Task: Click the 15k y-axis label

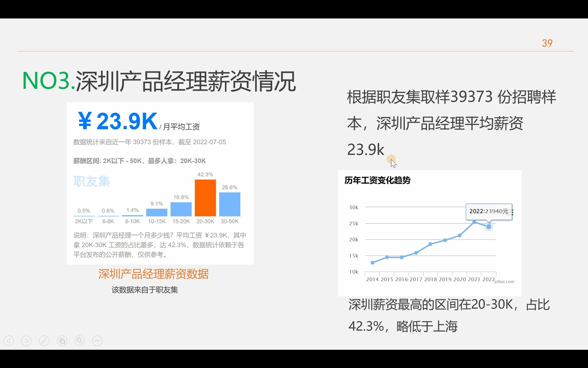Action: [353, 256]
